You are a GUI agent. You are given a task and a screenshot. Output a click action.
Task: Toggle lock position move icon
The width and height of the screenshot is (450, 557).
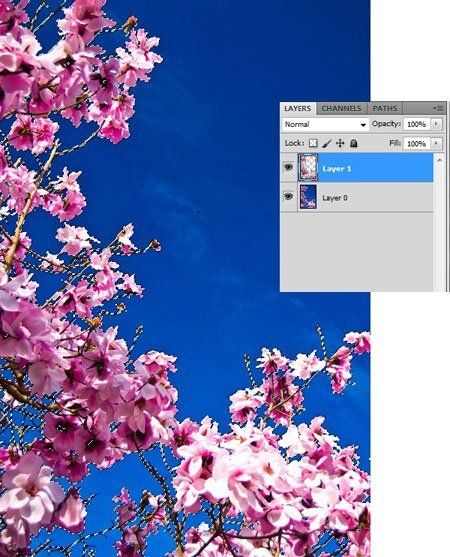(340, 143)
